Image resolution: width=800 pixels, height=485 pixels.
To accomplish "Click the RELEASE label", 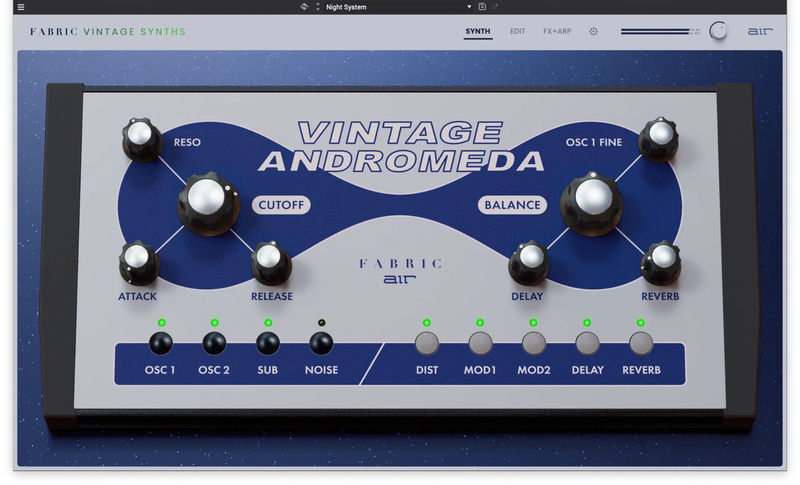I will tap(272, 296).
